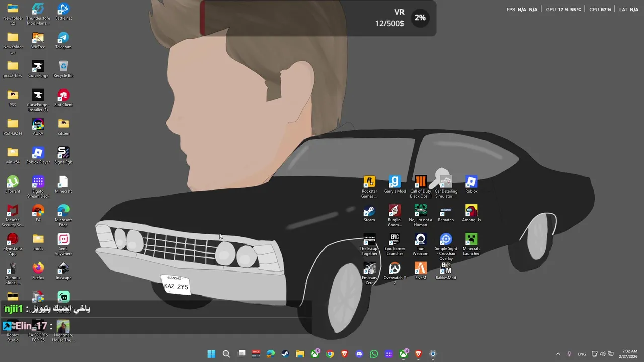Select the pcsx2-files folder
This screenshot has height=362, width=644.
[13, 69]
